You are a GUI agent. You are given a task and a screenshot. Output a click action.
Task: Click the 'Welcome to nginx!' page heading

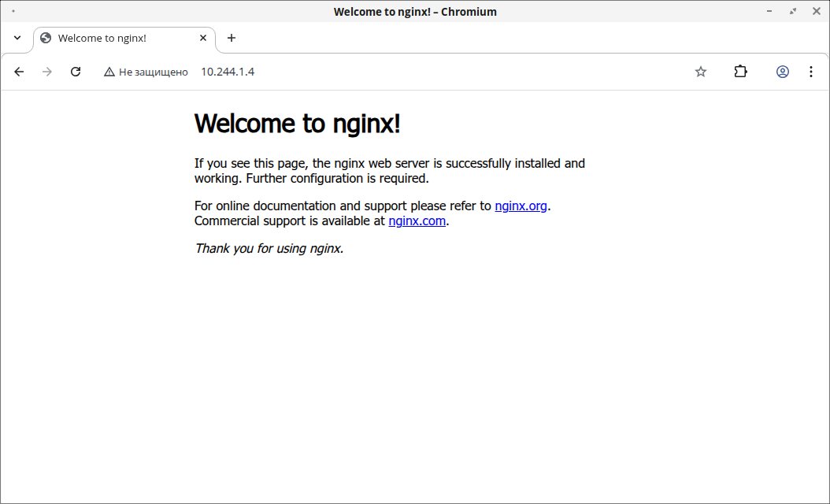[x=298, y=124]
